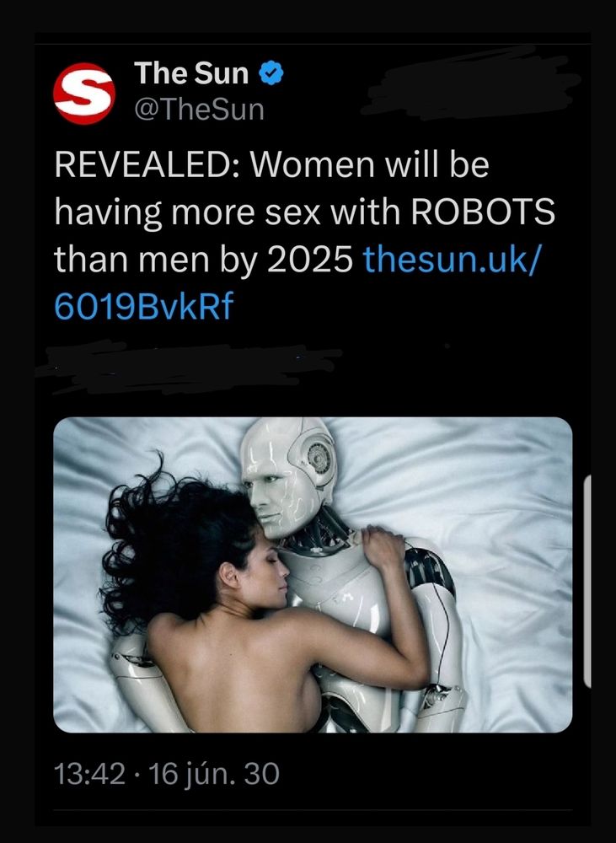The height and width of the screenshot is (843, 616).
Task: Open The Sun's red profile avatar
Action: coord(85,94)
